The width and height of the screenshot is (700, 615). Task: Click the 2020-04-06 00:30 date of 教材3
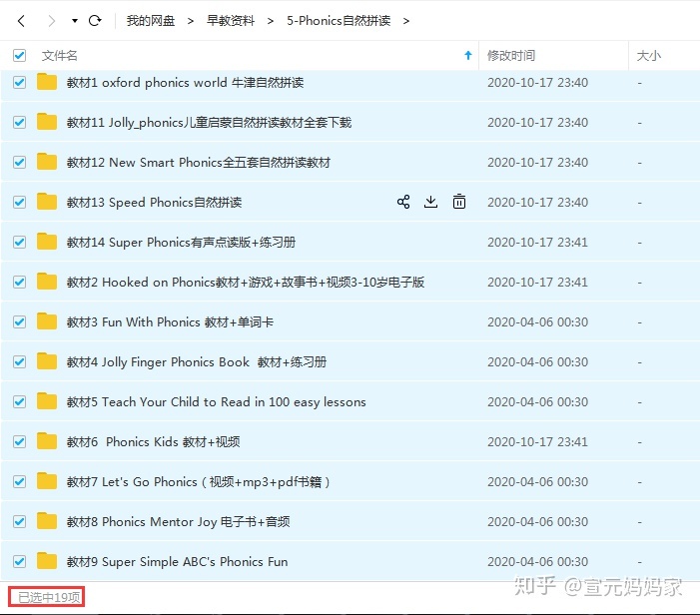[x=537, y=322]
